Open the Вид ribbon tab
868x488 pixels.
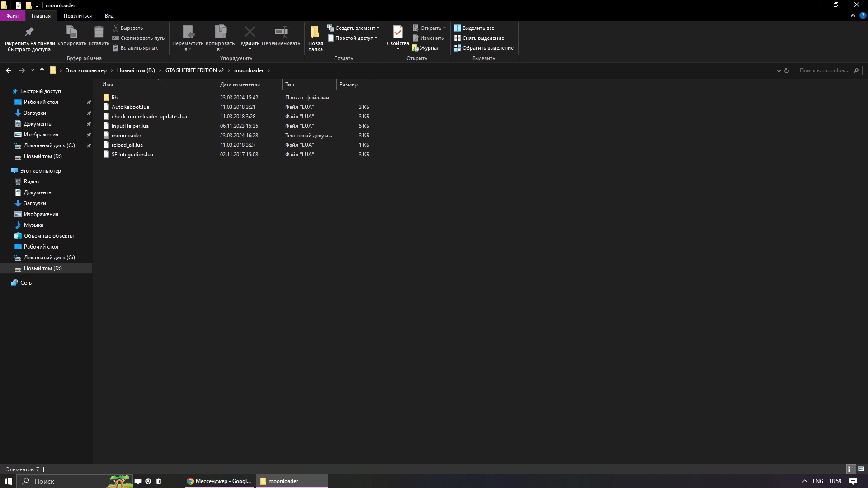[109, 16]
